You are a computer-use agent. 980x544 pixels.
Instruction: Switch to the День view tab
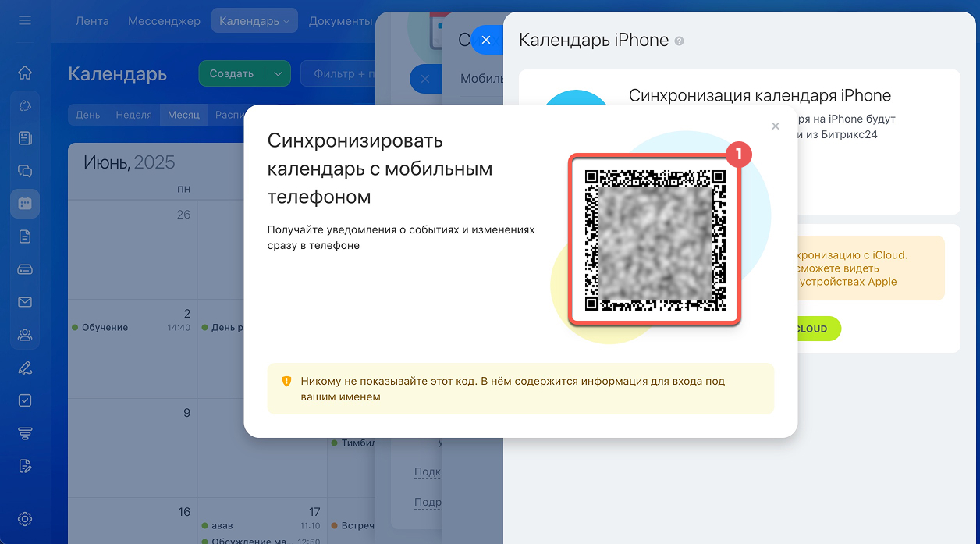click(88, 115)
